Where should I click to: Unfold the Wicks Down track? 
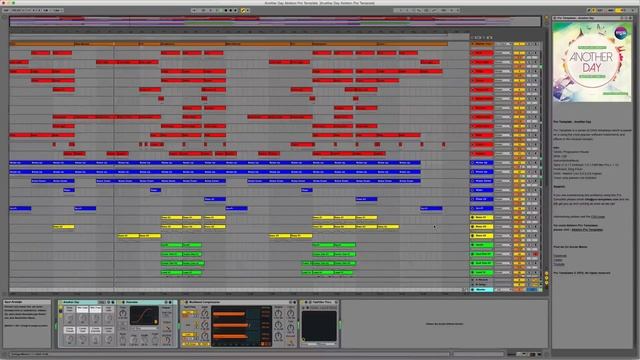tap(473, 181)
